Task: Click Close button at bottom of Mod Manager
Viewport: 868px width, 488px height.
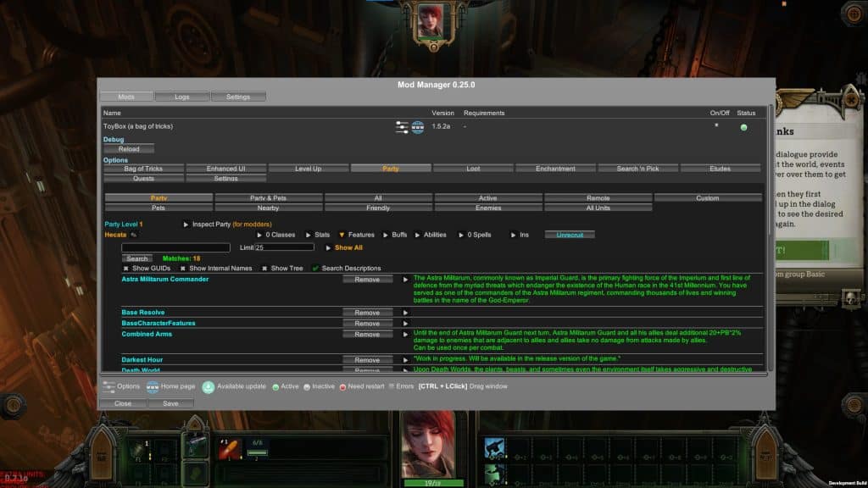Action: click(123, 404)
